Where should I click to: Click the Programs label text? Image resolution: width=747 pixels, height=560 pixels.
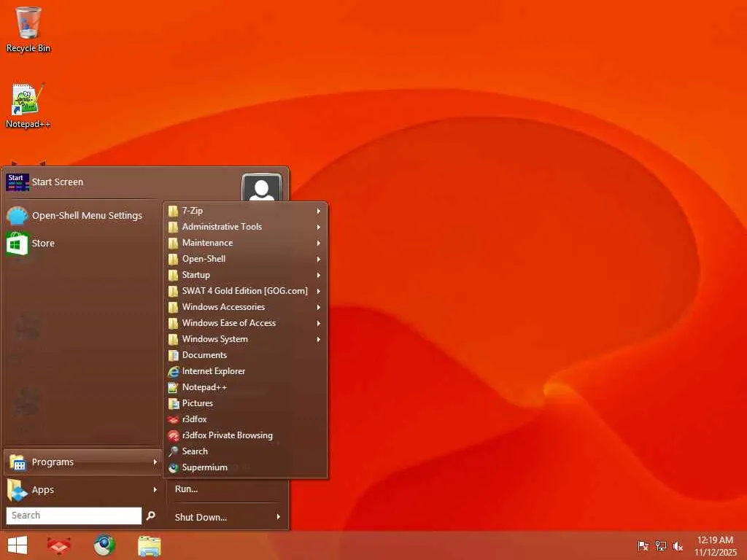click(x=53, y=462)
